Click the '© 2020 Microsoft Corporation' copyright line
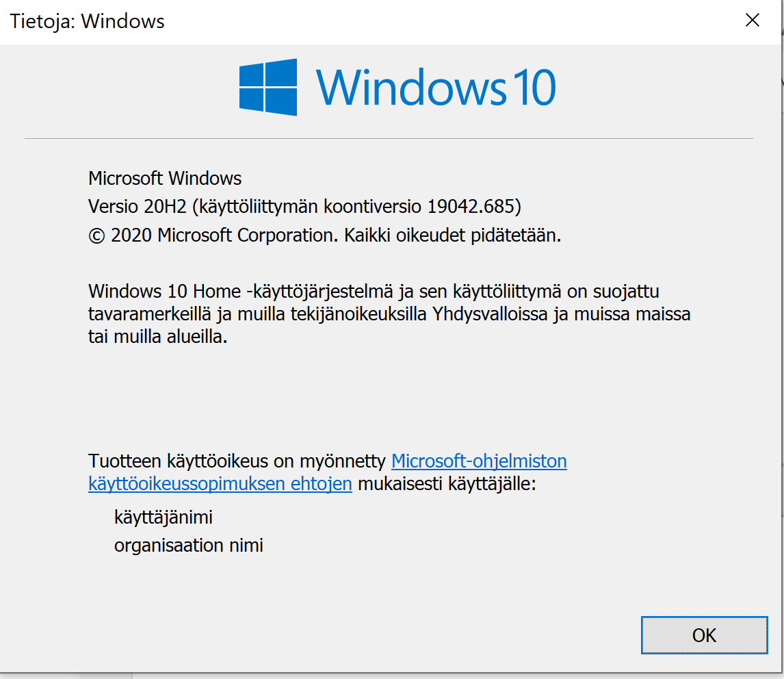 324,235
